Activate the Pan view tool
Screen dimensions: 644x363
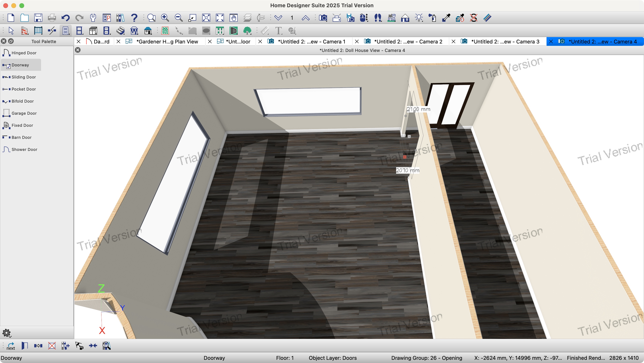coord(233,18)
